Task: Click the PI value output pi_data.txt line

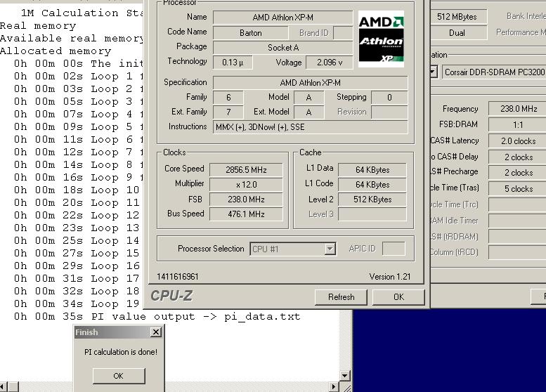Action: pos(157,316)
